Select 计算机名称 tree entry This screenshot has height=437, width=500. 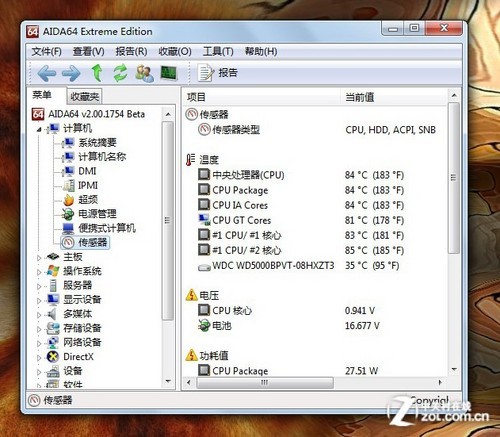(95, 157)
